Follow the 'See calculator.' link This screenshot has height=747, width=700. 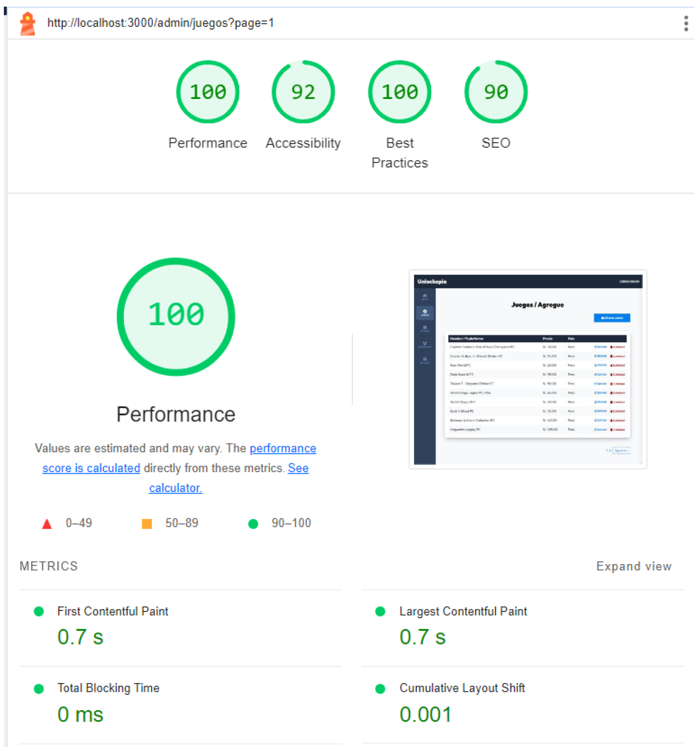(298, 468)
